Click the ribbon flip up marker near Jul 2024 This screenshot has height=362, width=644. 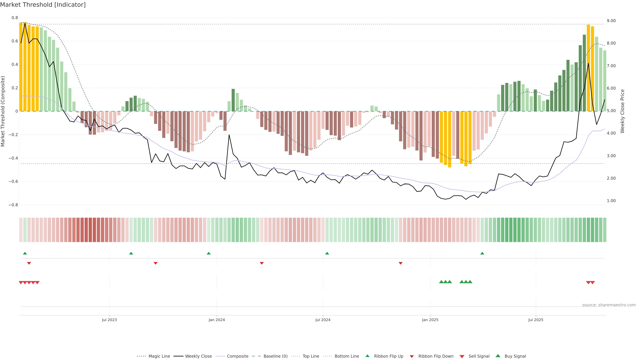[x=327, y=253]
